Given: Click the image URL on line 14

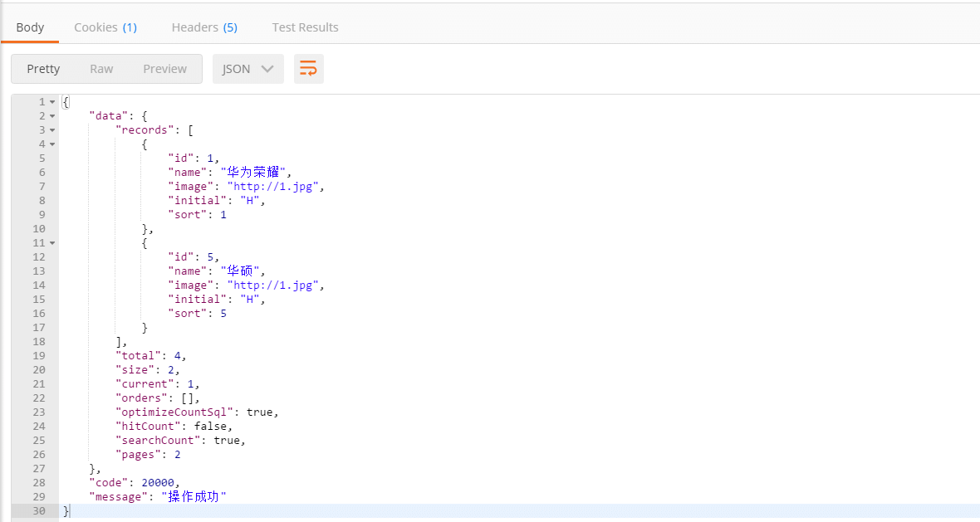Looking at the screenshot, I should pos(274,285).
